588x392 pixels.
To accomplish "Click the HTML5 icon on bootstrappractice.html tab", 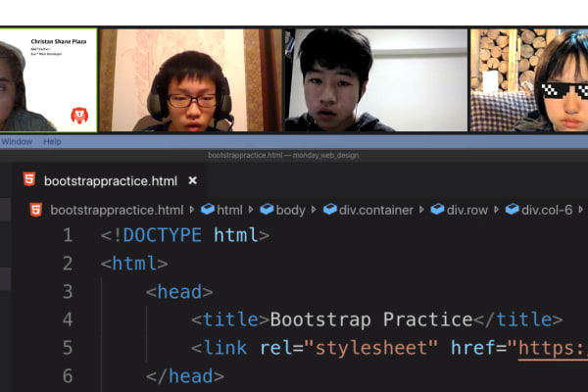I will coord(29,179).
